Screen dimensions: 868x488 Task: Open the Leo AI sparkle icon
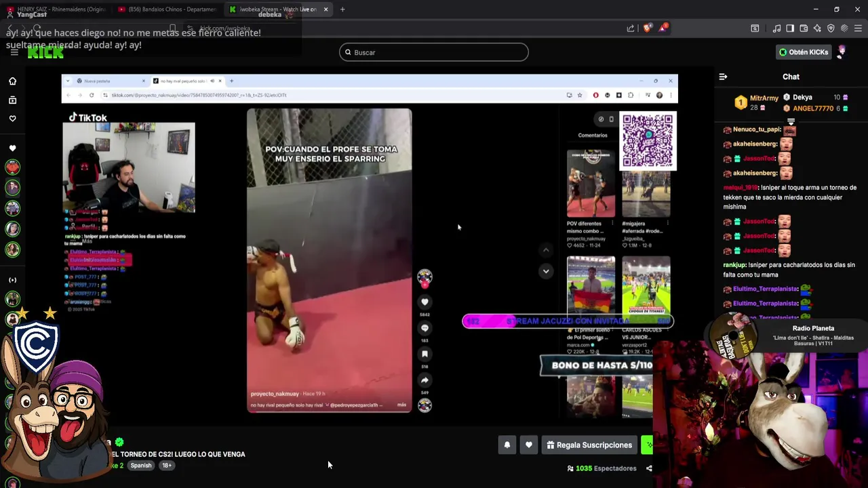pos(817,28)
